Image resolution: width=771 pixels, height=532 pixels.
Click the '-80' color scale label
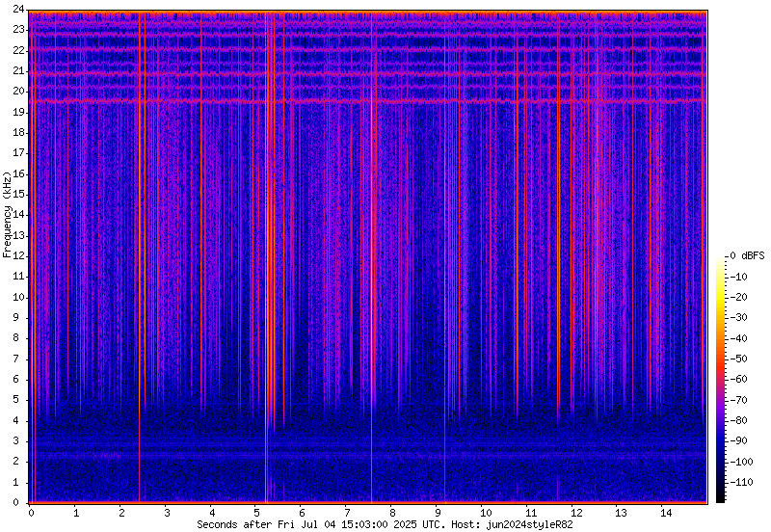(x=737, y=420)
